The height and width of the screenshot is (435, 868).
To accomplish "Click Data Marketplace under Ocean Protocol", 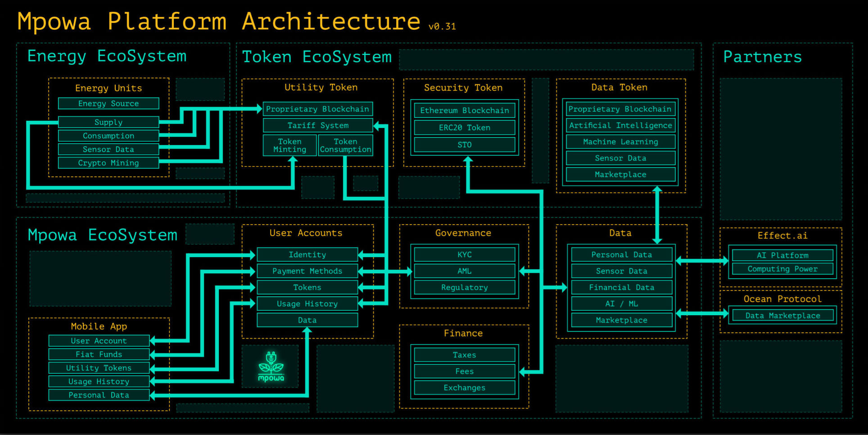I will [x=783, y=316].
